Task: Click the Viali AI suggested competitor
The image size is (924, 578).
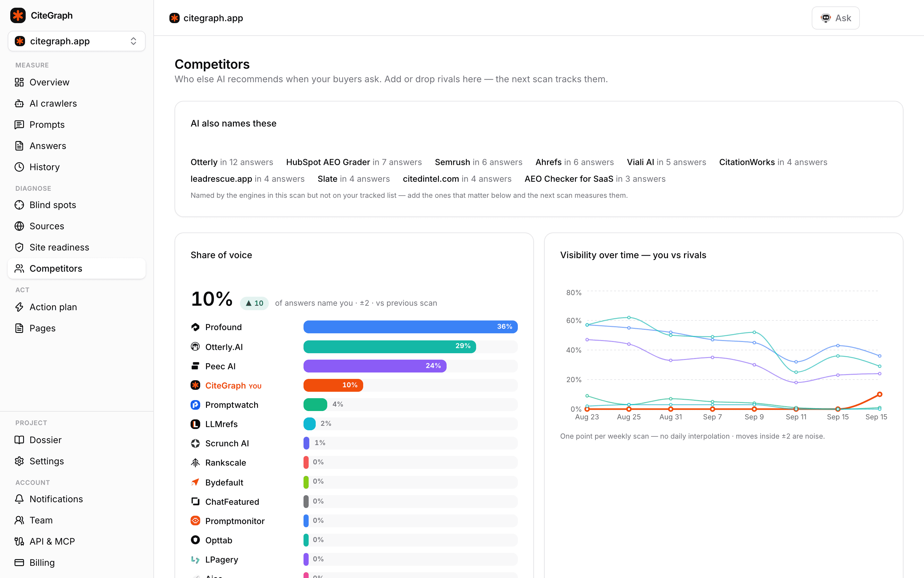Action: click(x=640, y=162)
